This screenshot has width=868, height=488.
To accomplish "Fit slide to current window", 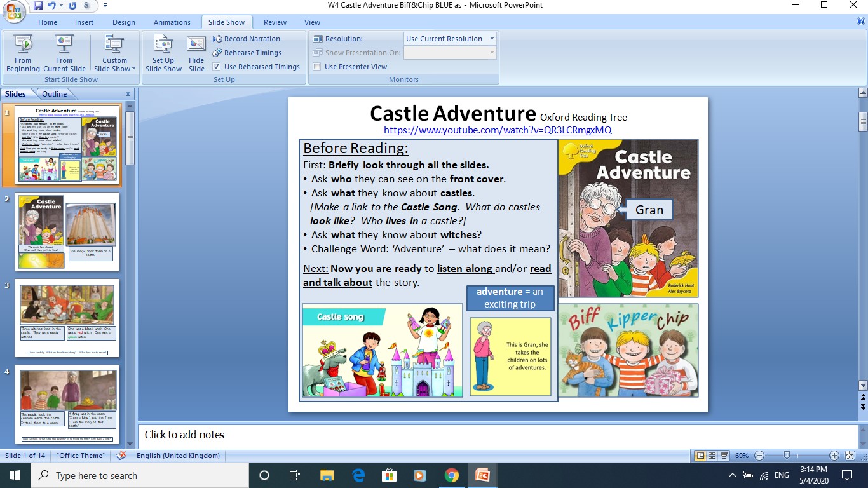I will 850,456.
